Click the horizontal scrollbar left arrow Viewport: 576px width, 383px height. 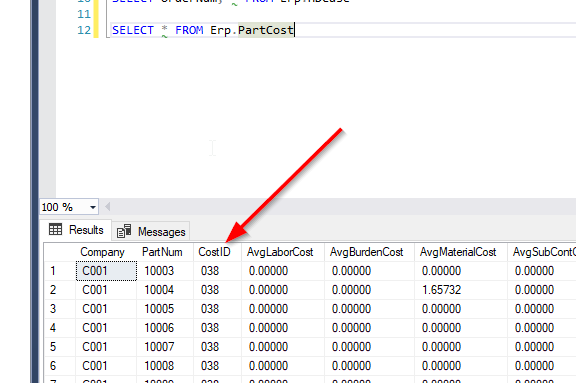pyautogui.click(x=107, y=207)
